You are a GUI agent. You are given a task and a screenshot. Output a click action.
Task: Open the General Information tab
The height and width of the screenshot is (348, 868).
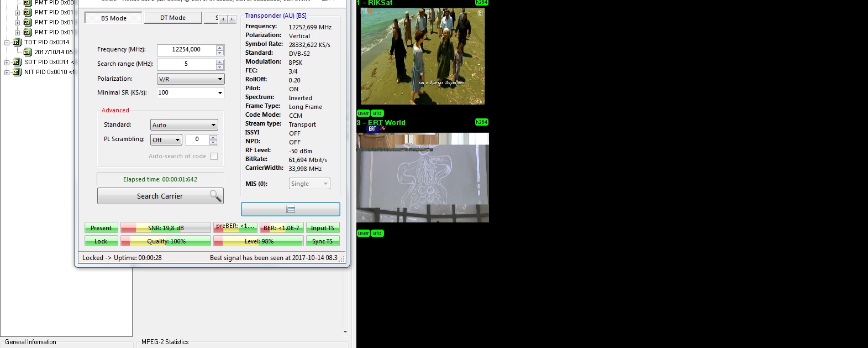pyautogui.click(x=30, y=342)
